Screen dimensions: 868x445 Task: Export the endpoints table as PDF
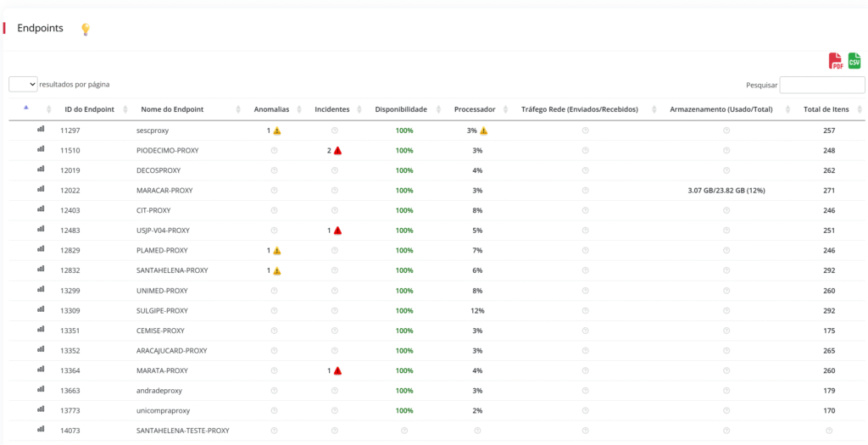pyautogui.click(x=836, y=61)
